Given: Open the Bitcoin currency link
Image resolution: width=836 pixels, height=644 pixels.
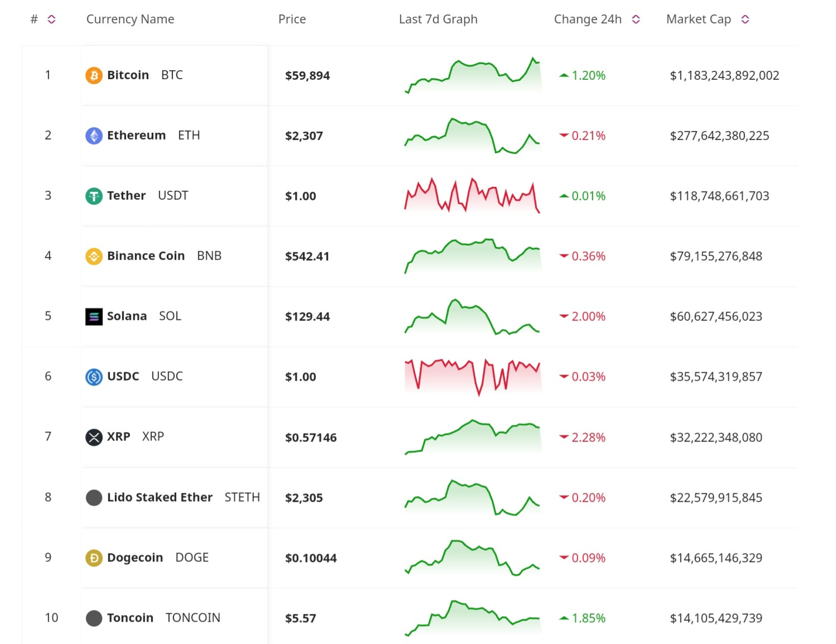Looking at the screenshot, I should [x=128, y=75].
